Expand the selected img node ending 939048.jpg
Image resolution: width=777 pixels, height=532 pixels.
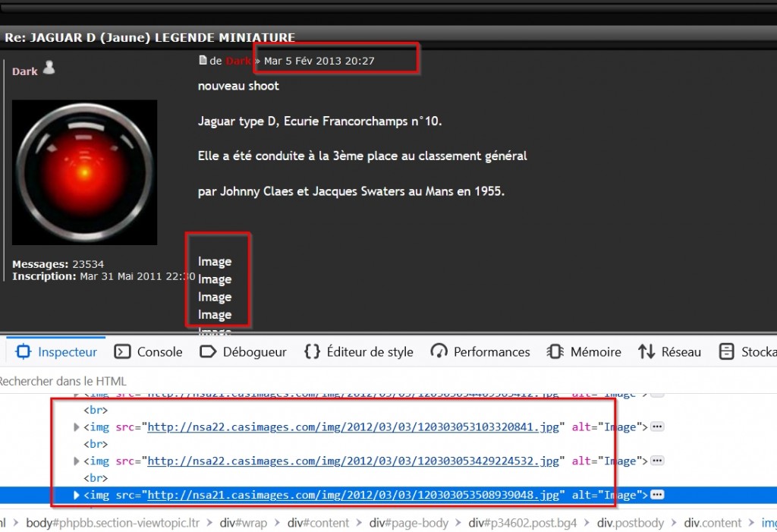tap(76, 495)
